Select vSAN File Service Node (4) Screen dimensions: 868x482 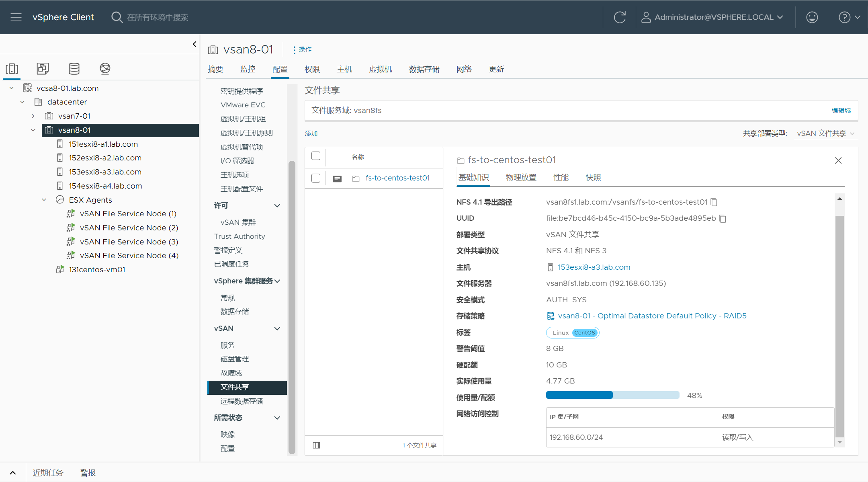pos(129,255)
